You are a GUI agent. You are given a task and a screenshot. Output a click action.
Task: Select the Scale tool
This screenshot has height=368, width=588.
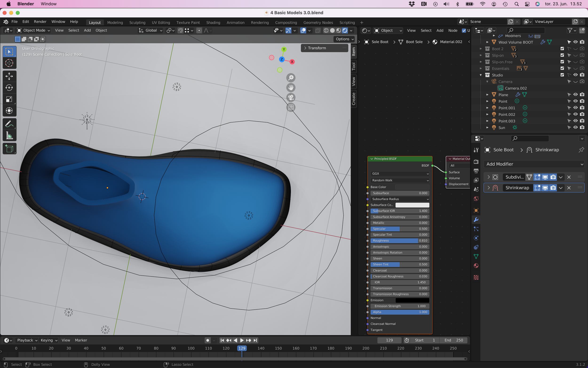coord(9,99)
